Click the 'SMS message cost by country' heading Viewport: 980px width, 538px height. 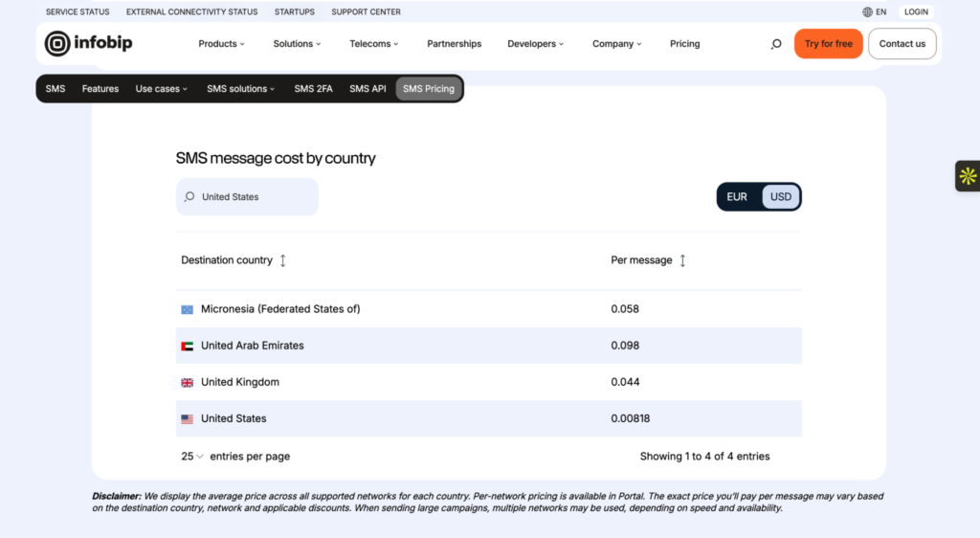pyautogui.click(x=276, y=158)
